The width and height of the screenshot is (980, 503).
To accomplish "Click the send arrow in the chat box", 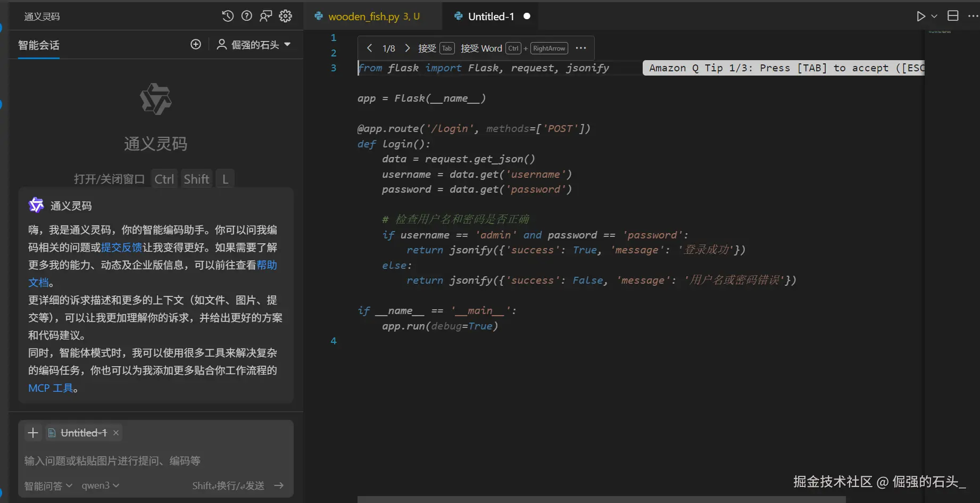I will (279, 485).
